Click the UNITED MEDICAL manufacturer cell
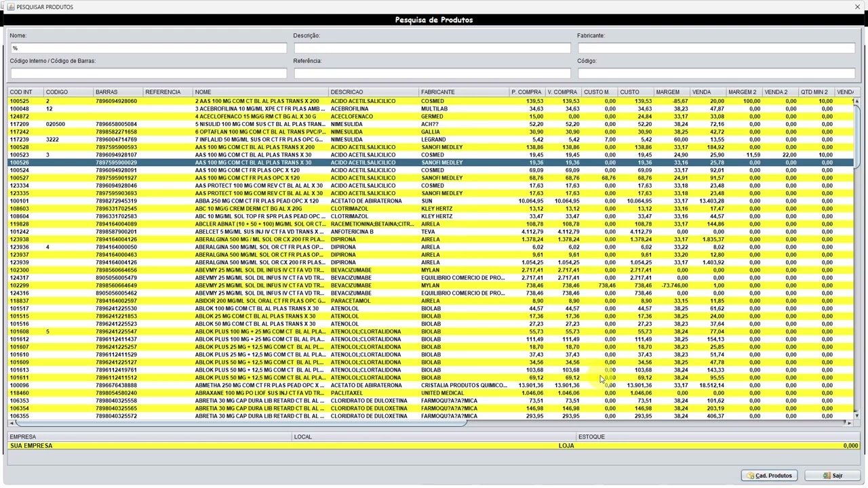The height and width of the screenshot is (488, 868). pos(464,393)
